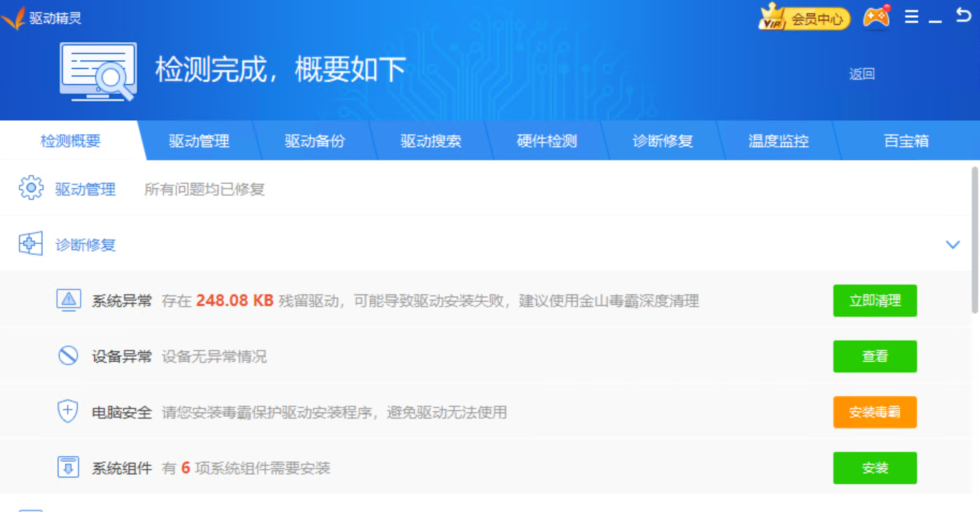The width and height of the screenshot is (980, 512).
Task: Click the shield icon beside 电脑安全
Action: [68, 412]
